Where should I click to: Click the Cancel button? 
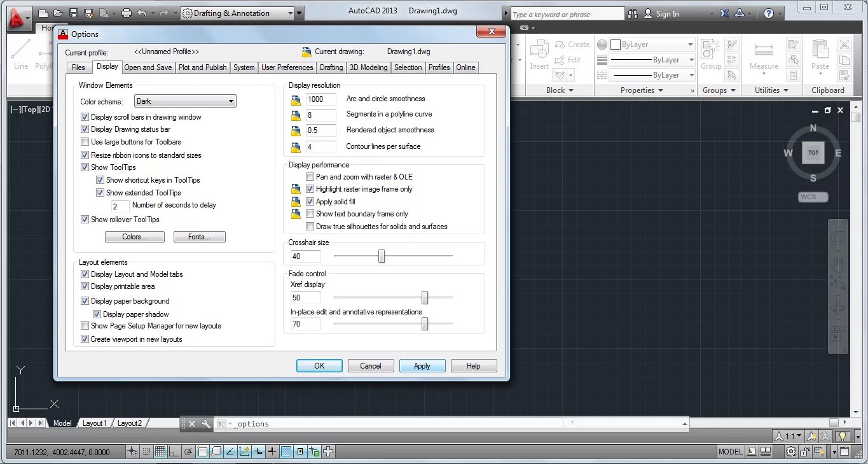point(371,366)
